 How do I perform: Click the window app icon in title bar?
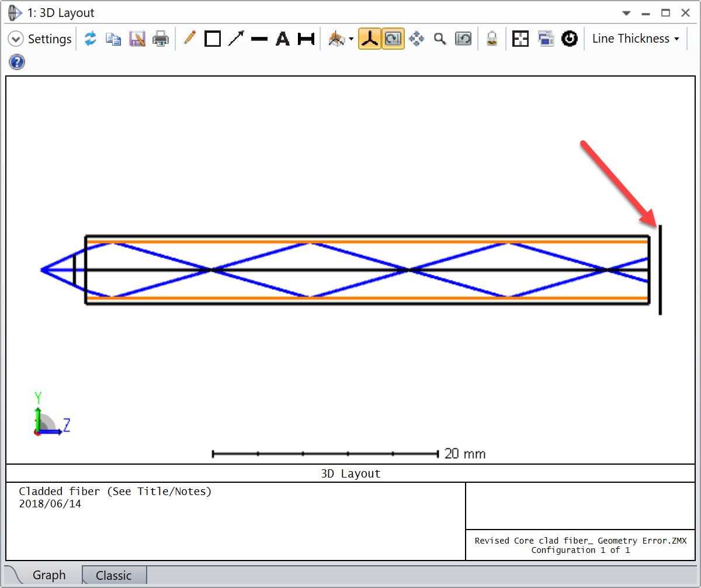click(x=15, y=12)
